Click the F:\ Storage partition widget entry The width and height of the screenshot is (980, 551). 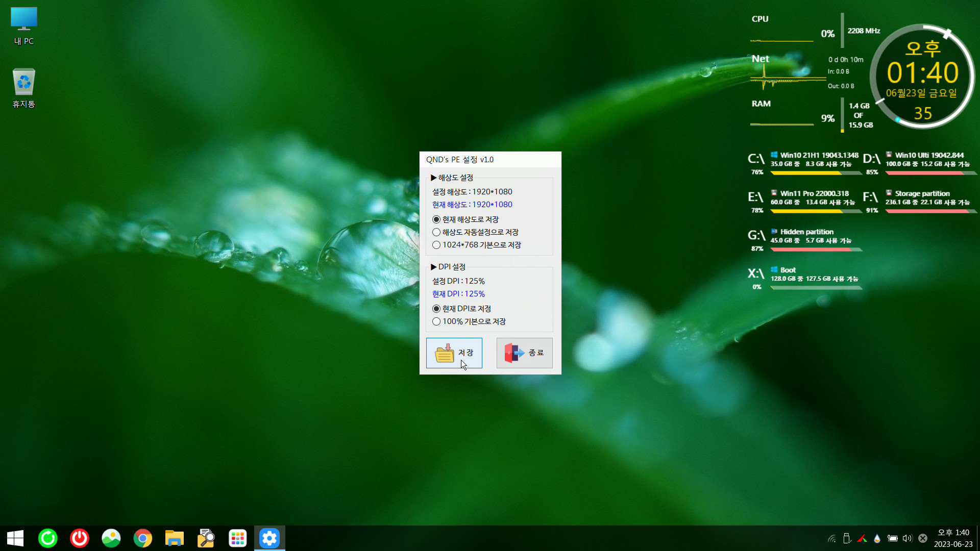click(920, 202)
